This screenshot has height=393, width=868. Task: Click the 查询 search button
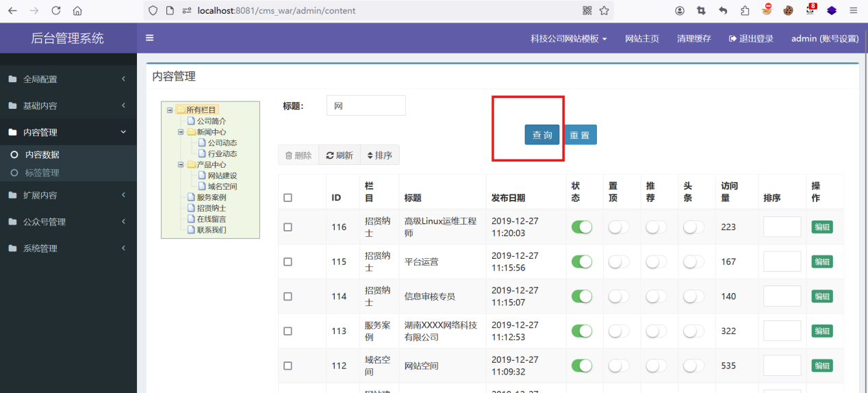[542, 135]
